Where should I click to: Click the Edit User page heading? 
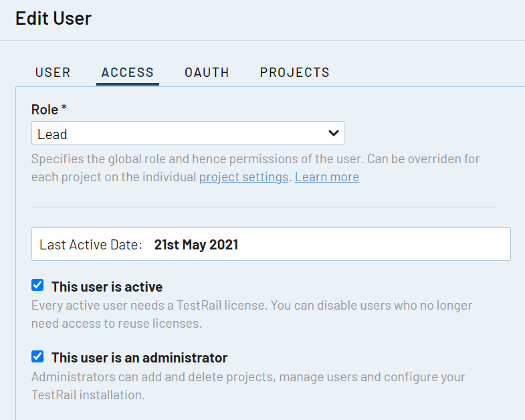click(54, 18)
